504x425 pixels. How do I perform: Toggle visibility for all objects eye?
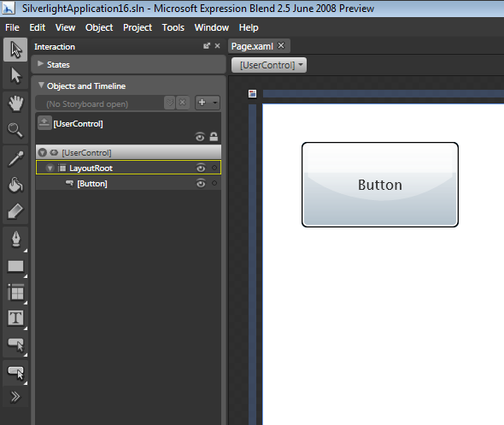pos(200,138)
